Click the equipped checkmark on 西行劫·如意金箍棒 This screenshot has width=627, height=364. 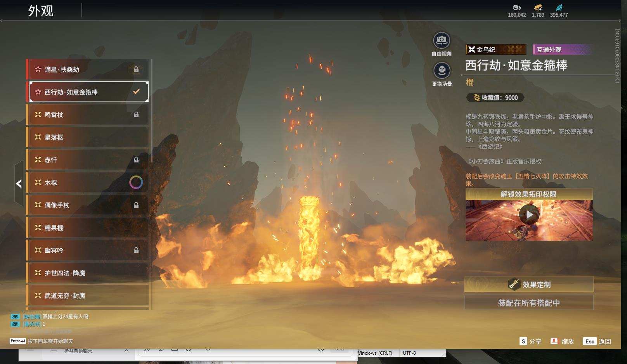136,92
